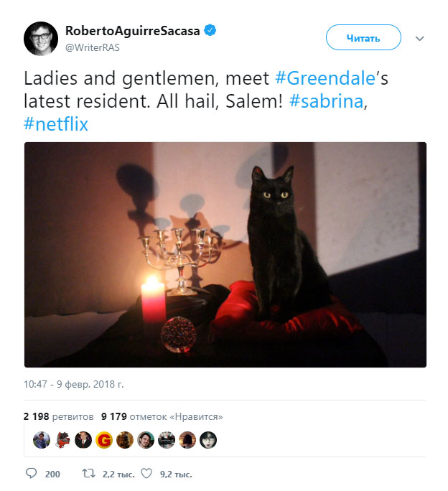Click the yellow G liker avatar

pyautogui.click(x=104, y=440)
